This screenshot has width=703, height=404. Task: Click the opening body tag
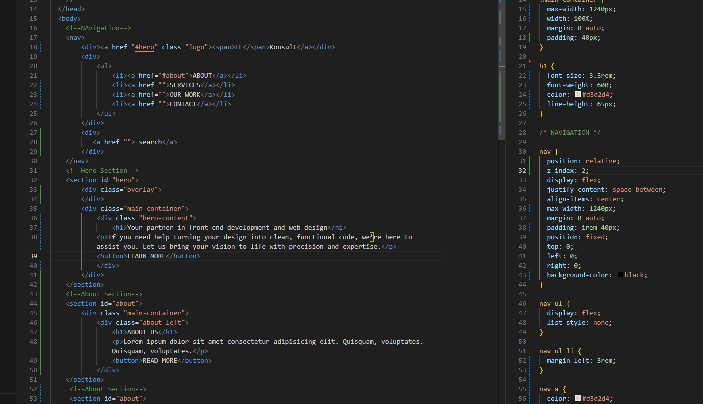point(69,18)
